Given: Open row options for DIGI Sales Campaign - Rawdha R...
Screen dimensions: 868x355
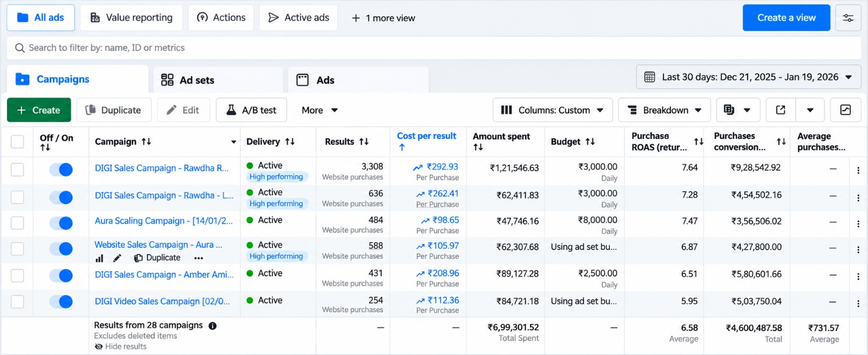Looking at the screenshot, I should [x=858, y=170].
